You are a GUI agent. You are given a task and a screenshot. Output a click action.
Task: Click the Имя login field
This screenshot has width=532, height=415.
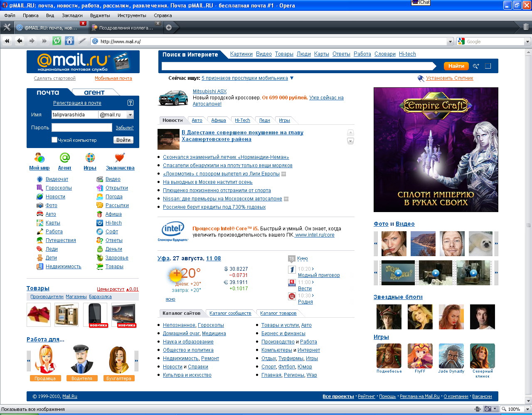75,115
